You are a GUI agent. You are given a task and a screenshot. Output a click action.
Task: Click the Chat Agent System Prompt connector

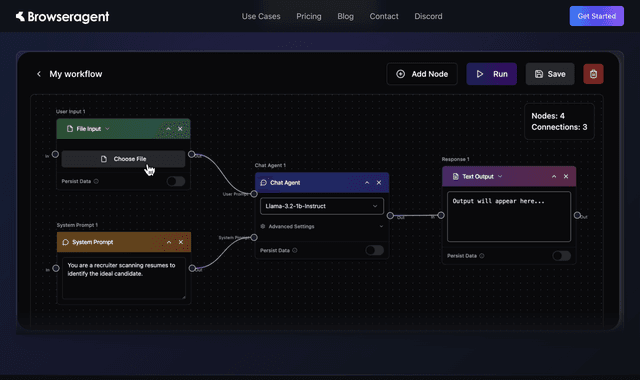coord(254,237)
